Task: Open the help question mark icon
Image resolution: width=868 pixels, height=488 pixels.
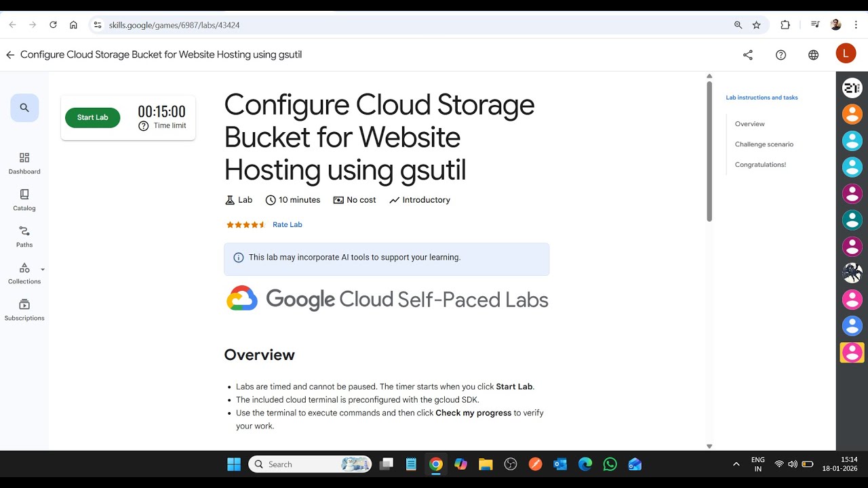Action: 781,55
